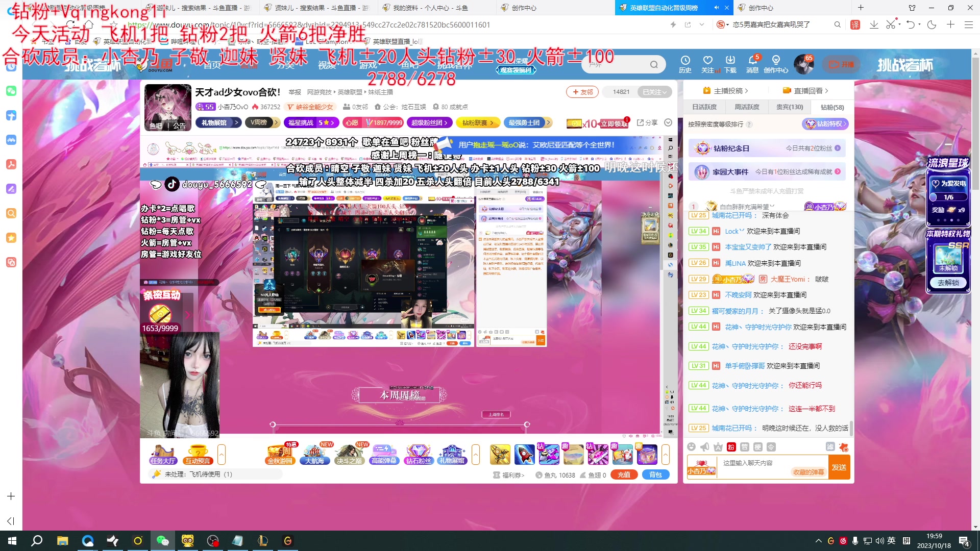Click the user avatar in the site header
Viewport: 980px width, 551px height.
pyautogui.click(x=803, y=64)
